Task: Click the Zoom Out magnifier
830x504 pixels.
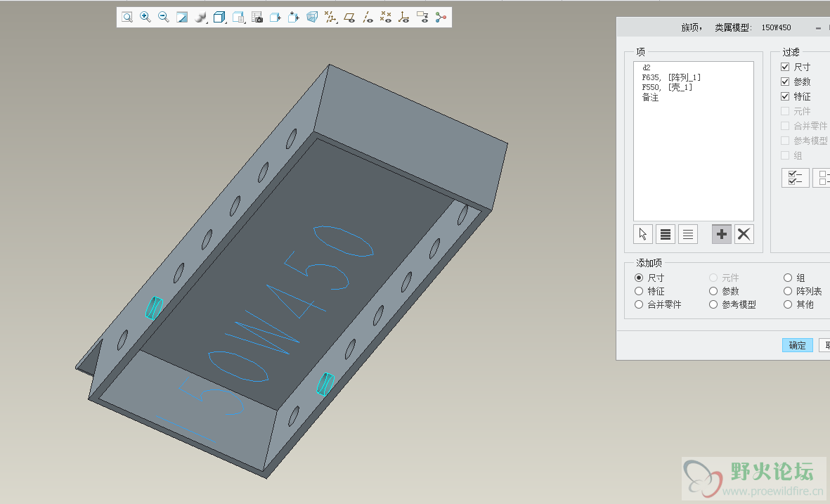Action: (164, 18)
